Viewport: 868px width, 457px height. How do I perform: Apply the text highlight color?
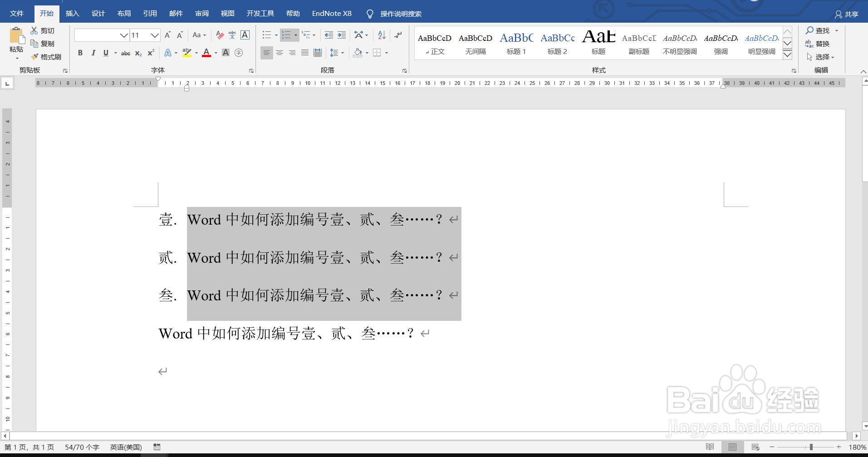click(x=186, y=53)
